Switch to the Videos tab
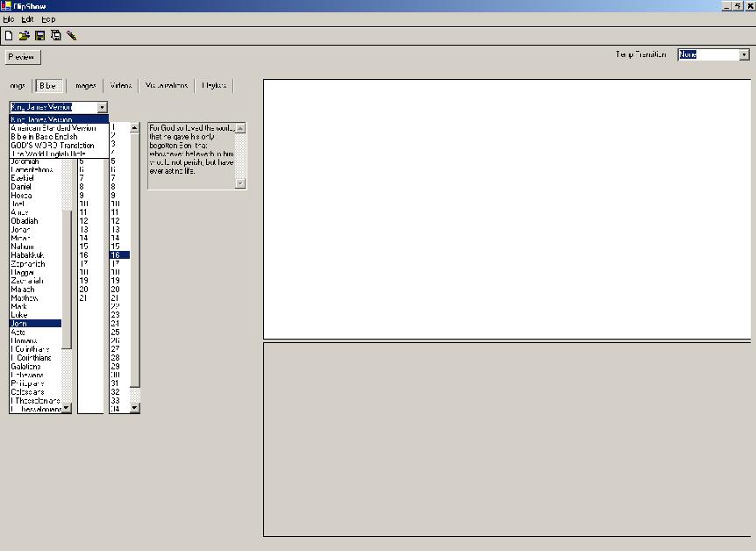Image resolution: width=756 pixels, height=551 pixels. pyautogui.click(x=120, y=85)
